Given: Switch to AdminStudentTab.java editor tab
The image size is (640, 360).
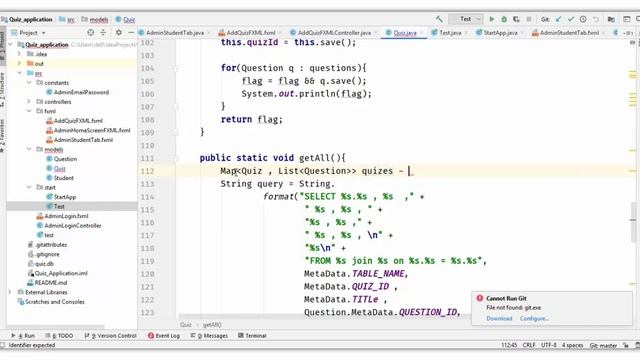Looking at the screenshot, I should pos(175,33).
